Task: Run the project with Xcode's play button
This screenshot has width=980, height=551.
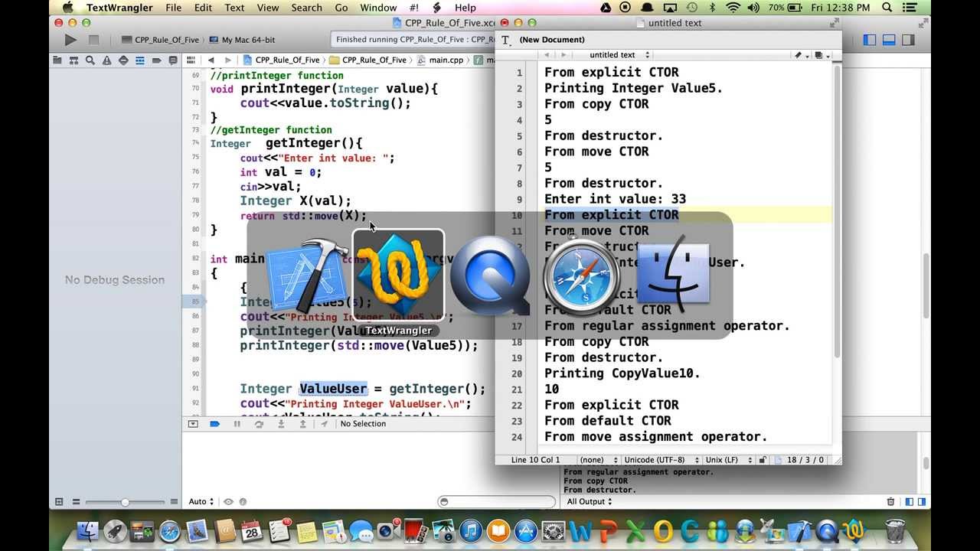Action: coord(70,40)
